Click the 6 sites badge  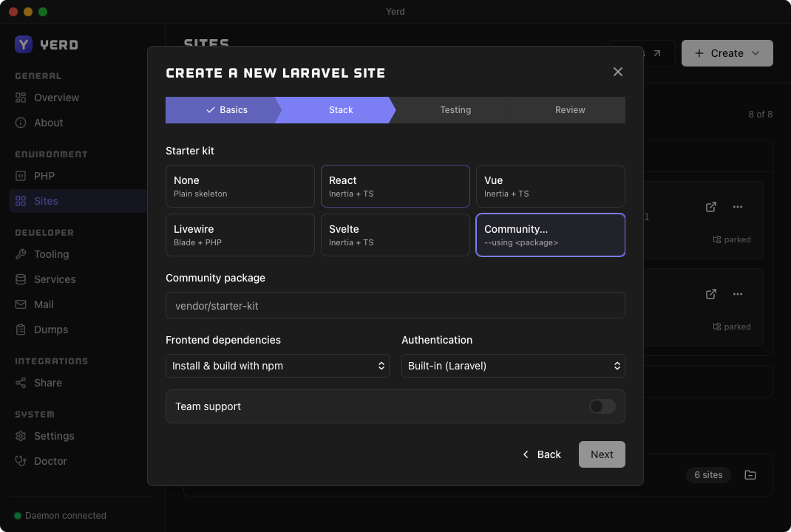point(708,474)
